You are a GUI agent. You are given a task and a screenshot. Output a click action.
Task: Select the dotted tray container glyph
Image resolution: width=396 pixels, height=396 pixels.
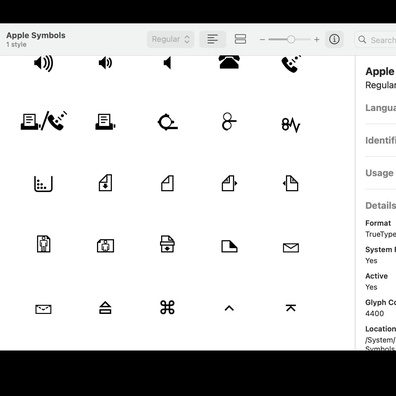(x=43, y=184)
